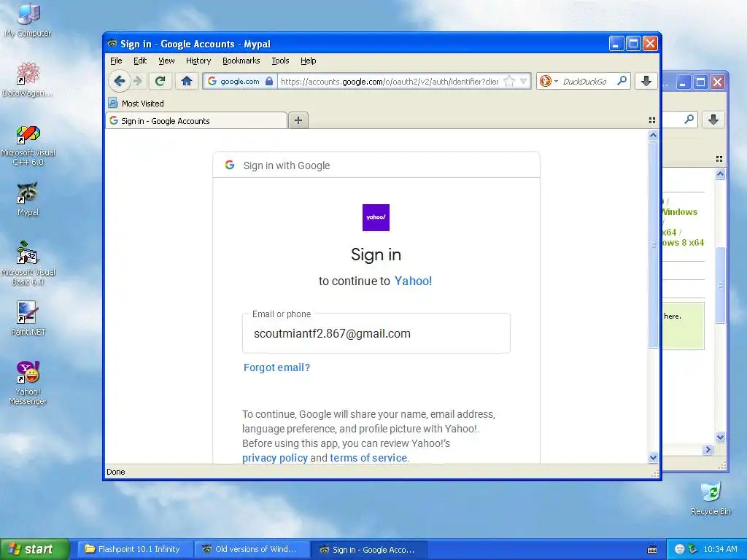Open the Yahoo! Messenger desktop shortcut
The width and height of the screenshot is (747, 560).
click(28, 383)
